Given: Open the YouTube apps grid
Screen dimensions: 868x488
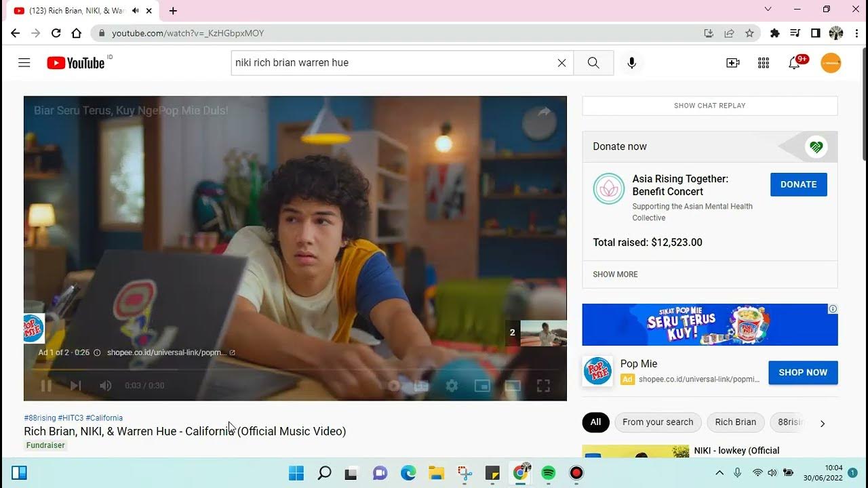Looking at the screenshot, I should pyautogui.click(x=764, y=63).
